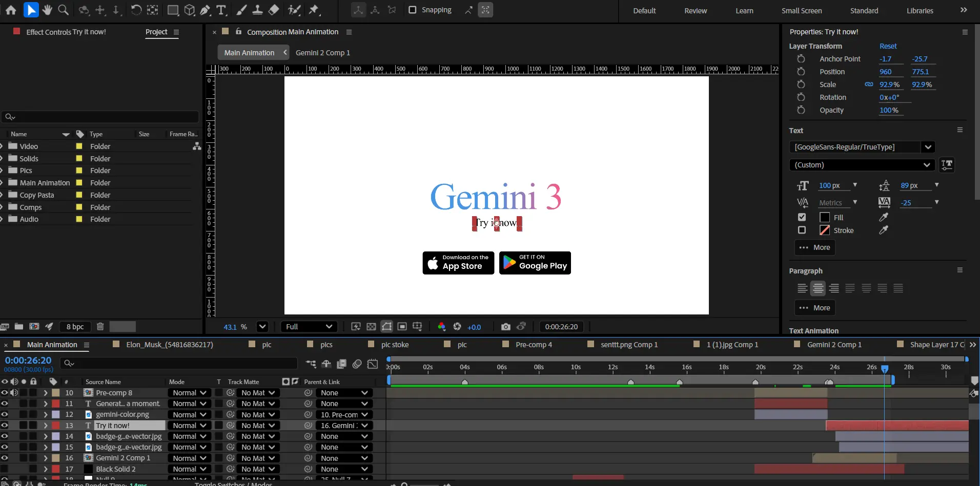Open the Gemini 2 Comp 1 timeline tab
The height and width of the screenshot is (486, 980).
[834, 345]
